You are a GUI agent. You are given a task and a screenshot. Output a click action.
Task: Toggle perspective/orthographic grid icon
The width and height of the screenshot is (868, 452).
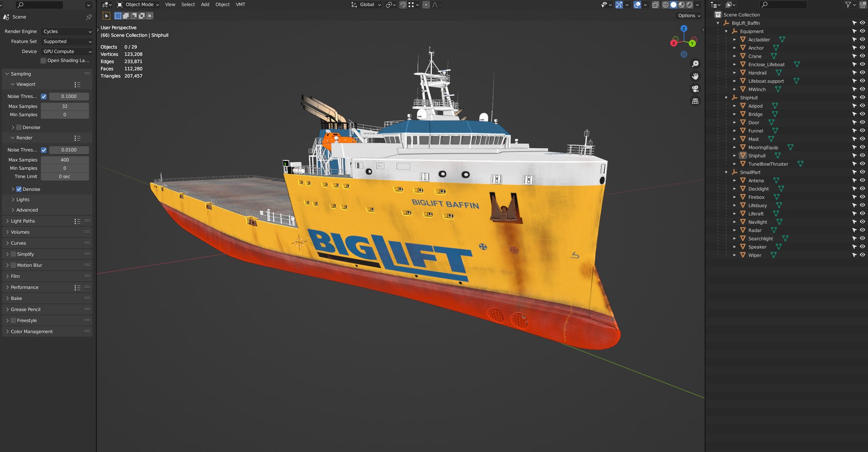click(695, 101)
